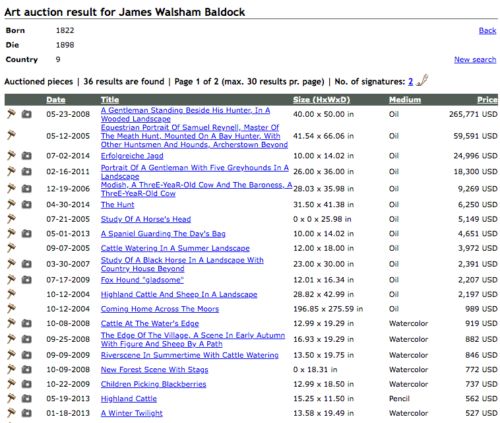The height and width of the screenshot is (423, 500).
Task: Sort by the Title column header
Action: 110,100
